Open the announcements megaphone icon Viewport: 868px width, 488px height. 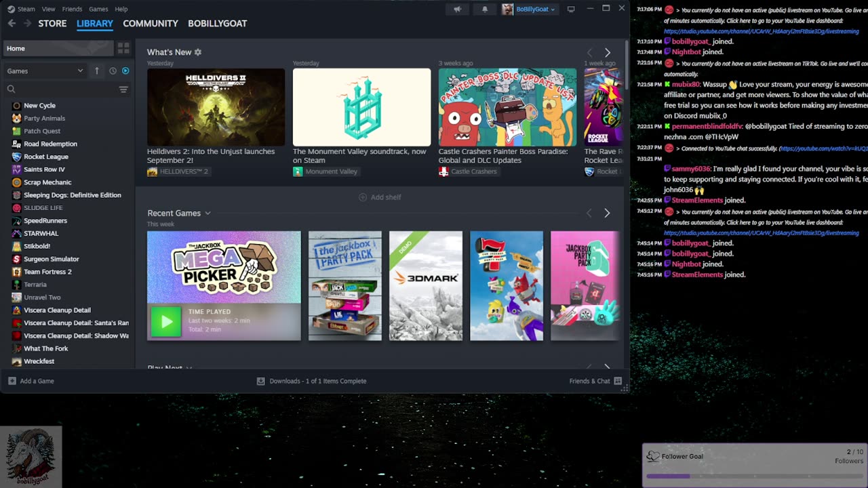(457, 9)
